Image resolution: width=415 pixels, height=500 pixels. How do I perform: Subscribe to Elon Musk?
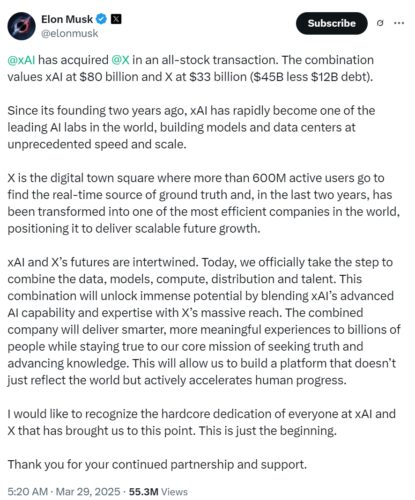(x=332, y=23)
